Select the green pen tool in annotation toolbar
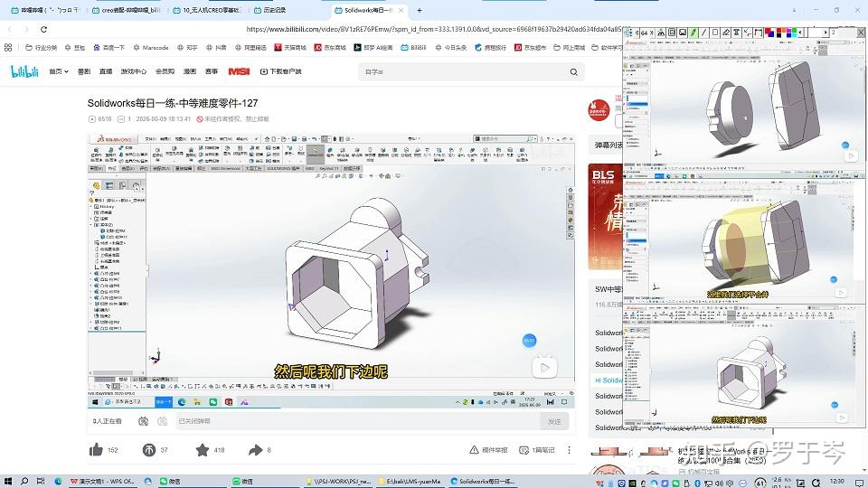The height and width of the screenshot is (488, 868). click(x=693, y=33)
